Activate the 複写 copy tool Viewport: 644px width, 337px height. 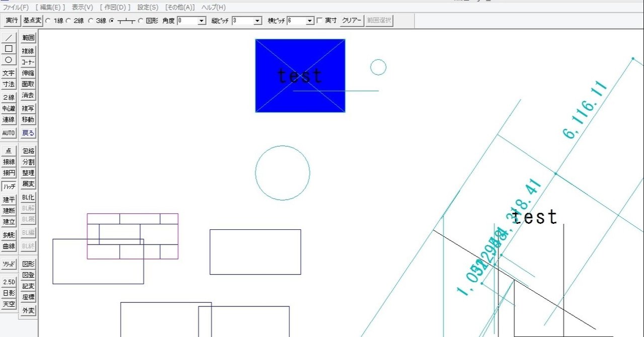tap(28, 108)
